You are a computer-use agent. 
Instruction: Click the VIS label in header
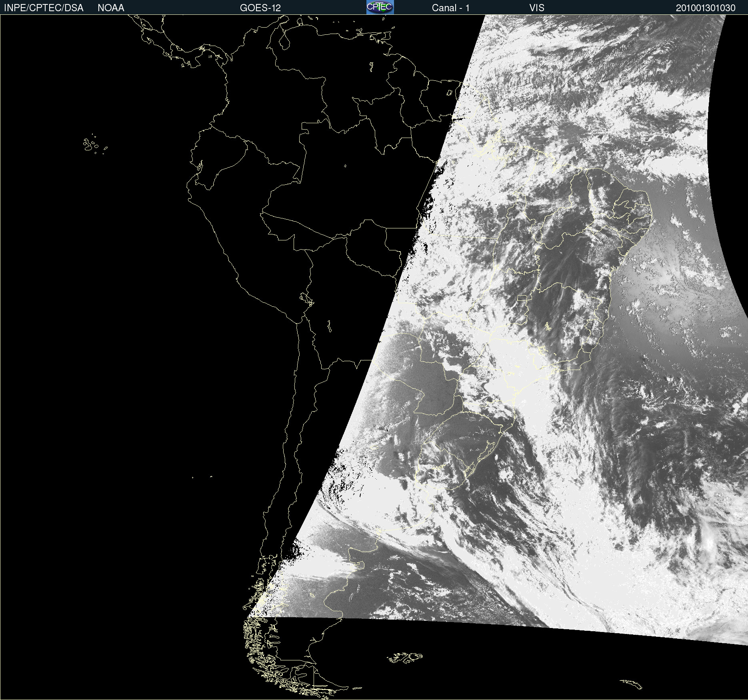click(537, 8)
